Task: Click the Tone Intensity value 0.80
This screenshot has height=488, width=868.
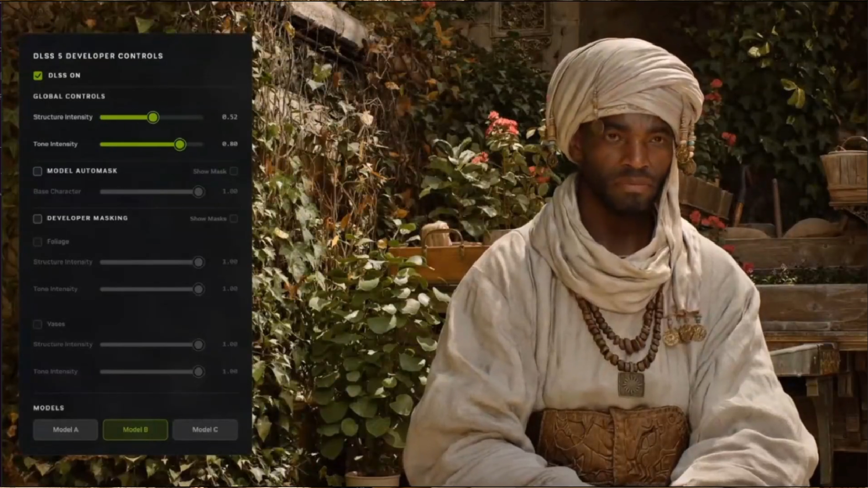Action: tap(230, 144)
